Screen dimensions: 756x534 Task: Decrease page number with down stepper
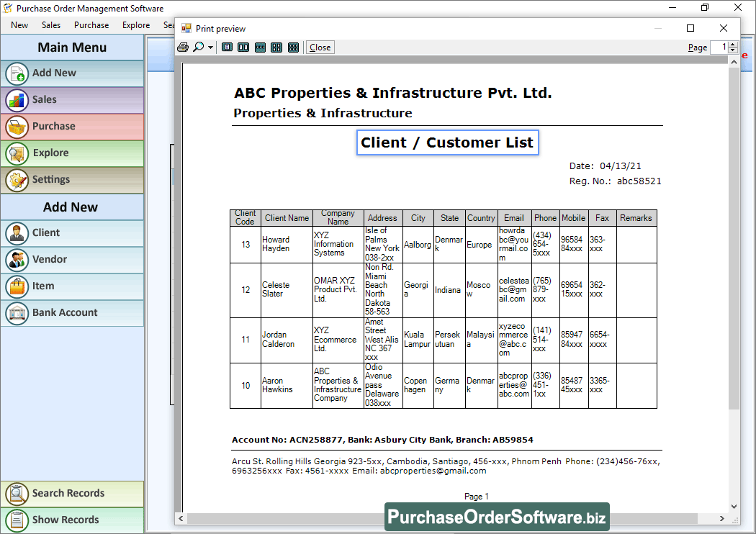tap(733, 50)
